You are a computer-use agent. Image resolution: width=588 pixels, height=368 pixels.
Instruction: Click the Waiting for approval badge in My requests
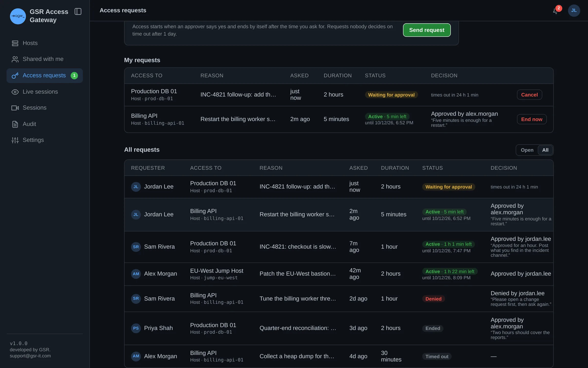391,95
